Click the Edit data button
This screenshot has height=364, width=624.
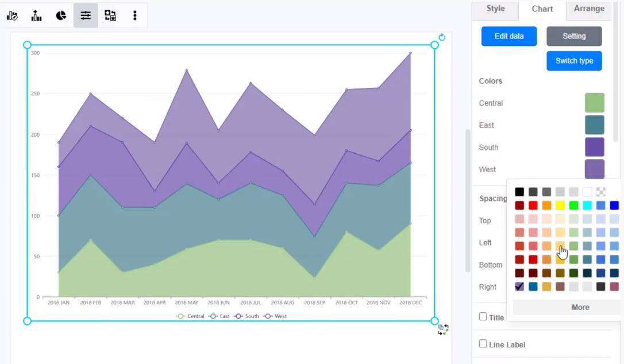tap(509, 36)
